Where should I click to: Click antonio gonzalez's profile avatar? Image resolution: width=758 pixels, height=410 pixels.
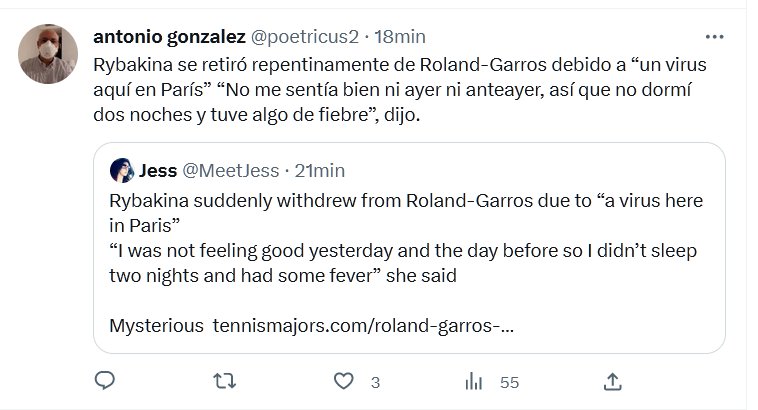pyautogui.click(x=48, y=54)
